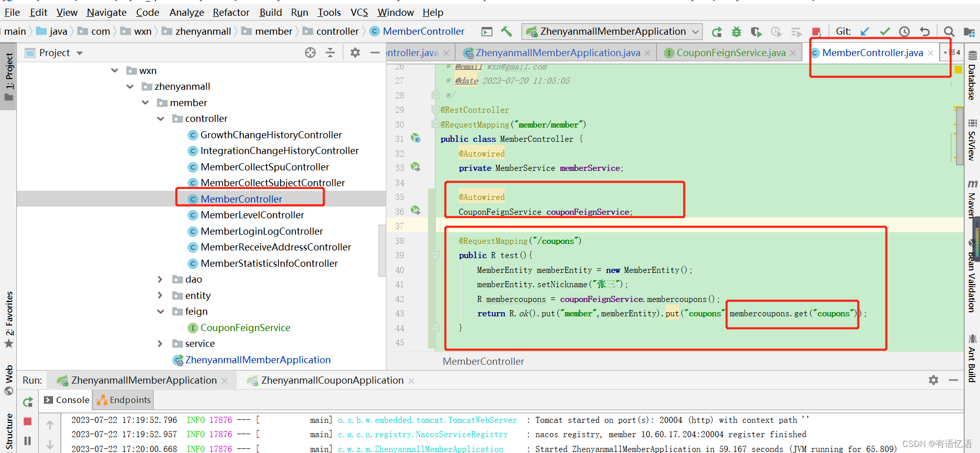The height and width of the screenshot is (453, 980).
Task: Select CouponFeignService in project tree
Action: pos(245,328)
